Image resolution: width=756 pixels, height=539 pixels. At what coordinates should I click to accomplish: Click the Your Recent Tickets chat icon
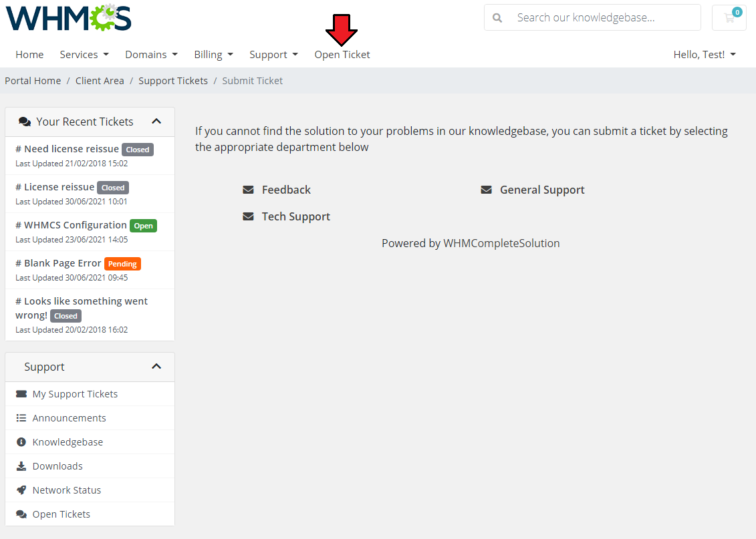(25, 122)
